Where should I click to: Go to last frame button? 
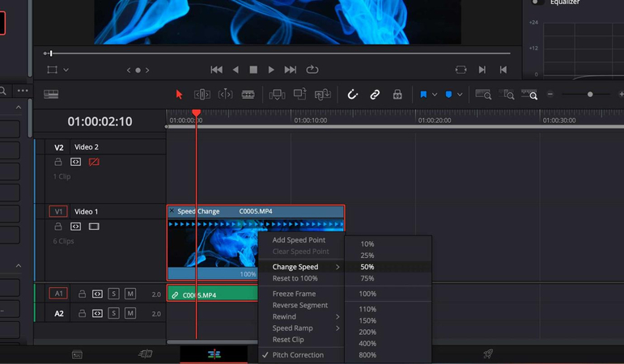coord(290,70)
